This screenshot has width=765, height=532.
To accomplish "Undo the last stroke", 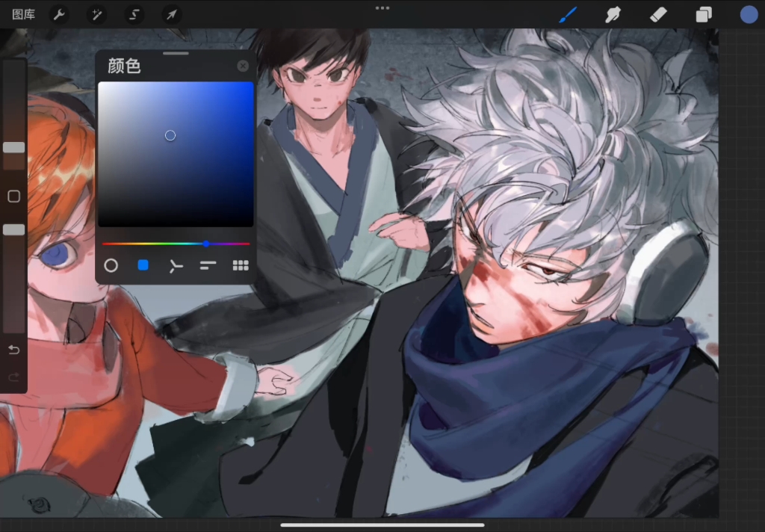I will [x=13, y=350].
